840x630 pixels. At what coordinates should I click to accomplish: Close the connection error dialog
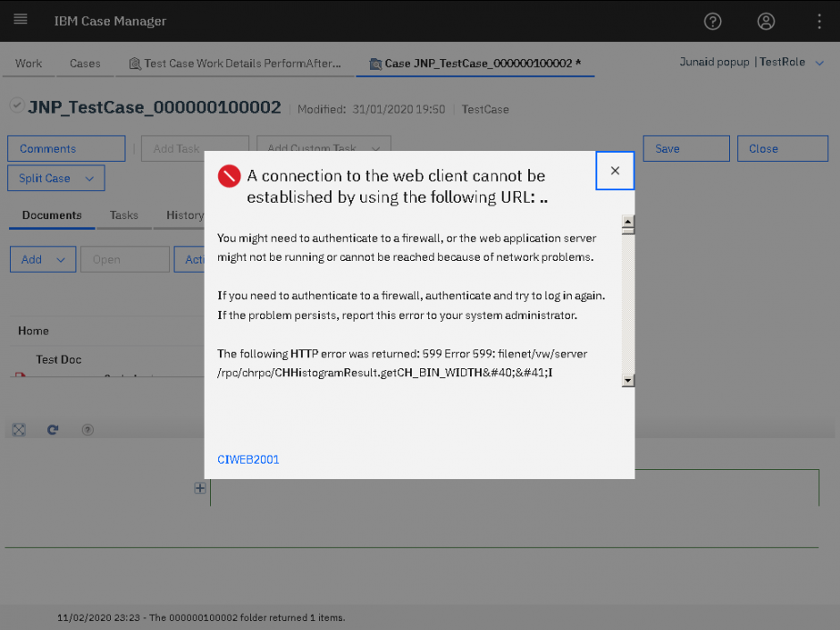tap(615, 171)
